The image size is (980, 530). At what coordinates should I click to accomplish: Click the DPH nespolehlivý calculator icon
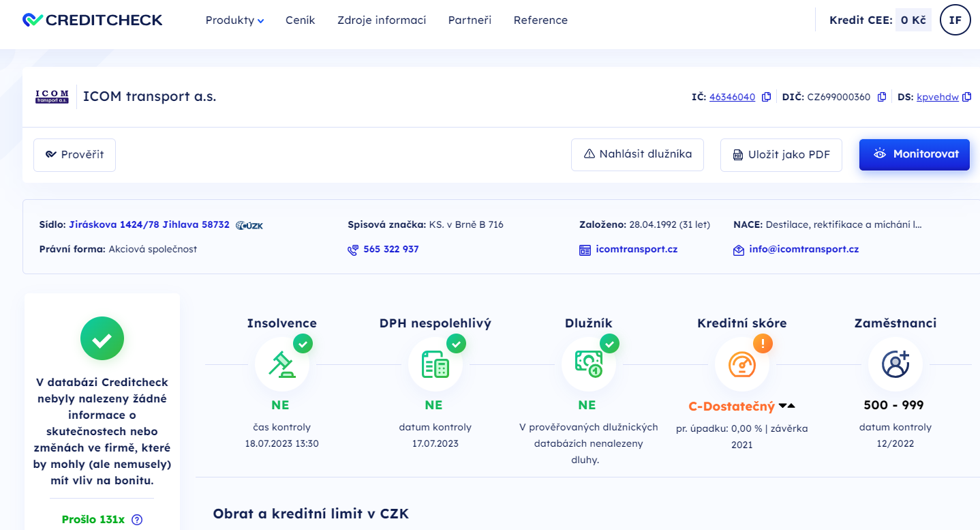[435, 364]
